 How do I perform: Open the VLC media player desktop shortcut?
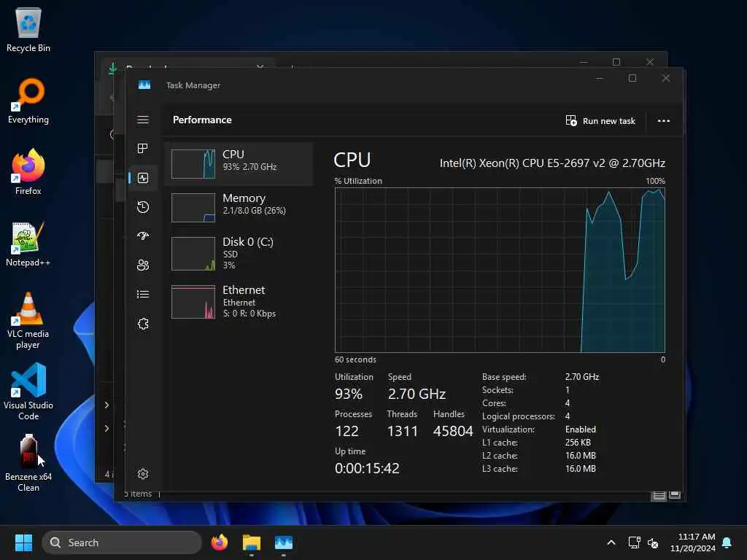pyautogui.click(x=28, y=321)
